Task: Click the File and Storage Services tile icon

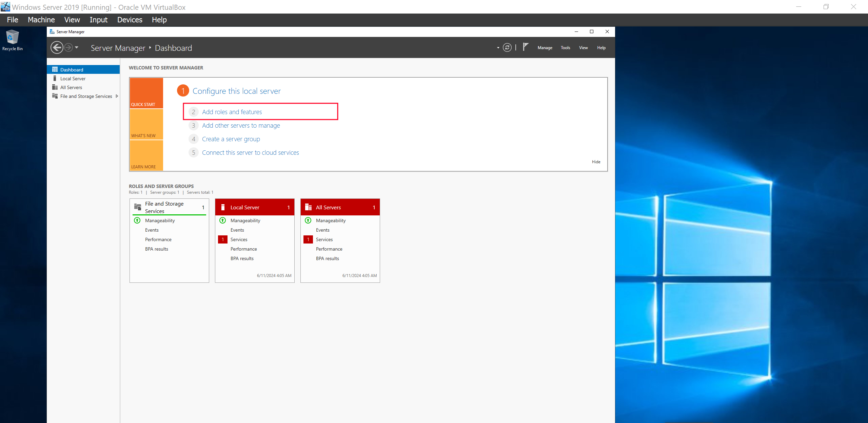Action: 138,207
